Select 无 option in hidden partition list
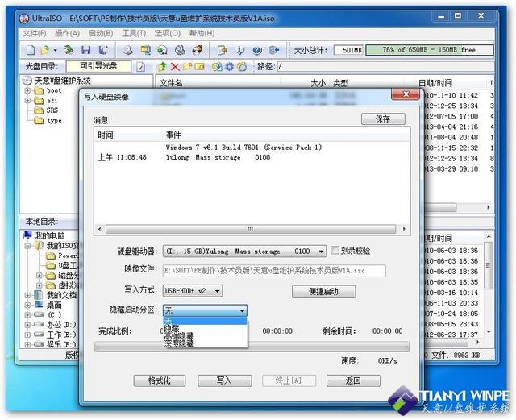Image resolution: width=516 pixels, height=420 pixels. (205, 322)
